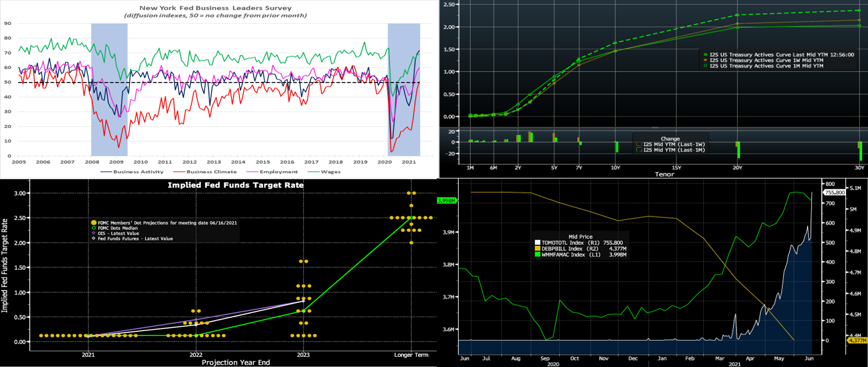Click the large yellow FOMC Members' dot legend icon
The image size is (868, 367).
(x=94, y=222)
